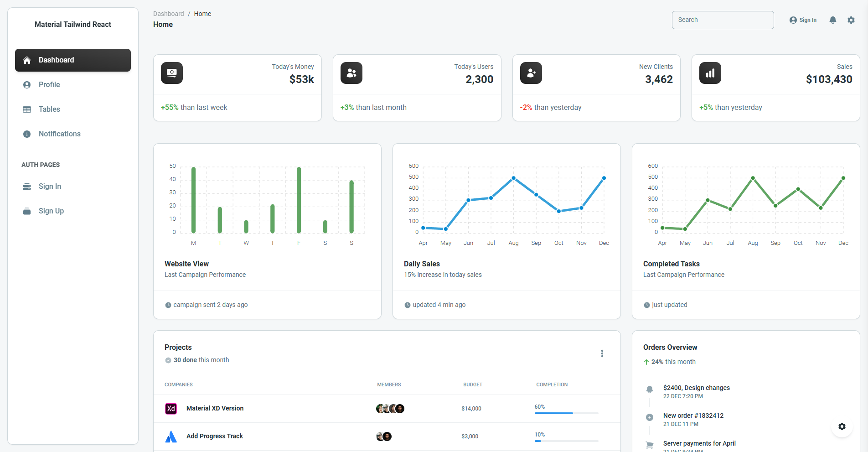Click the $3,000 budget cell
The image size is (868, 452).
point(470,436)
